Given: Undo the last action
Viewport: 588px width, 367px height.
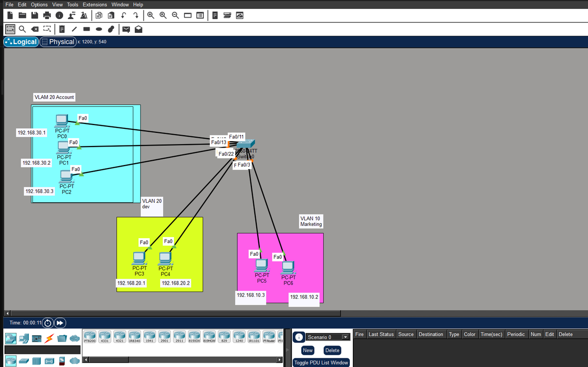Looking at the screenshot, I should (x=124, y=16).
